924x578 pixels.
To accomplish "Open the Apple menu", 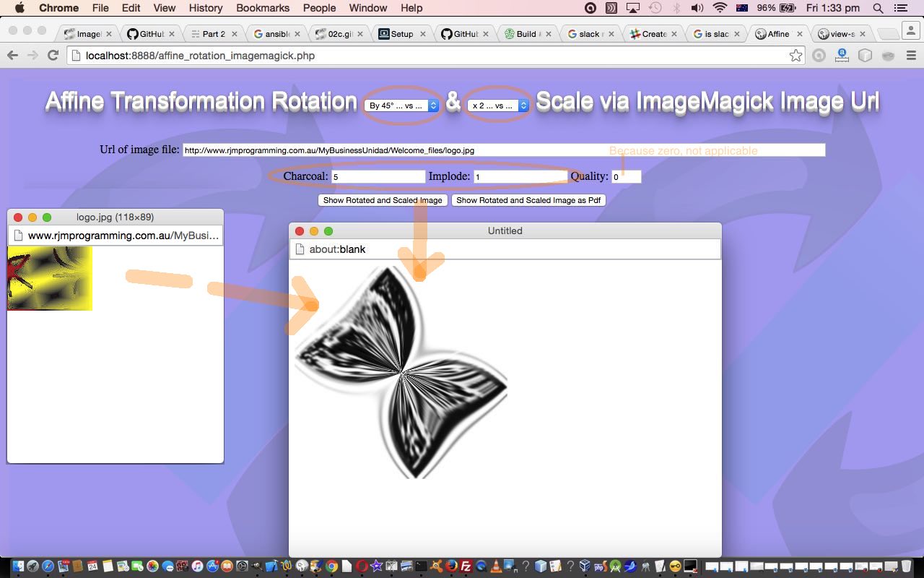I will click(19, 8).
